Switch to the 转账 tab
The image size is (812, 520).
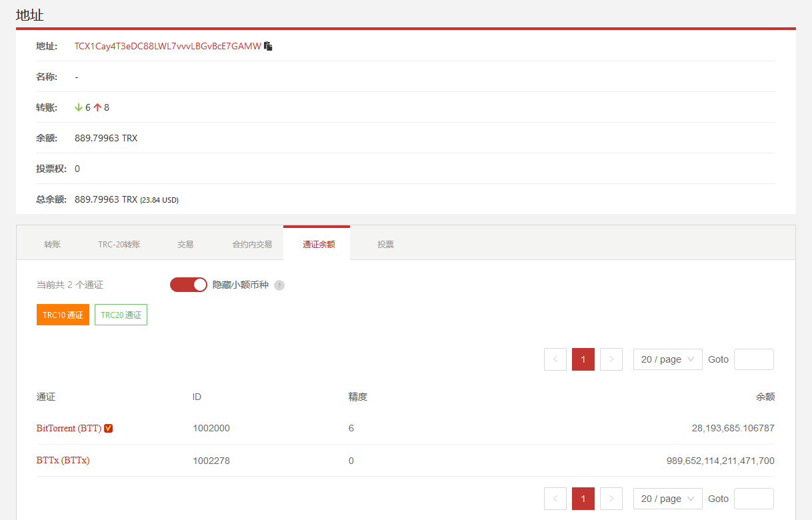[x=53, y=245]
